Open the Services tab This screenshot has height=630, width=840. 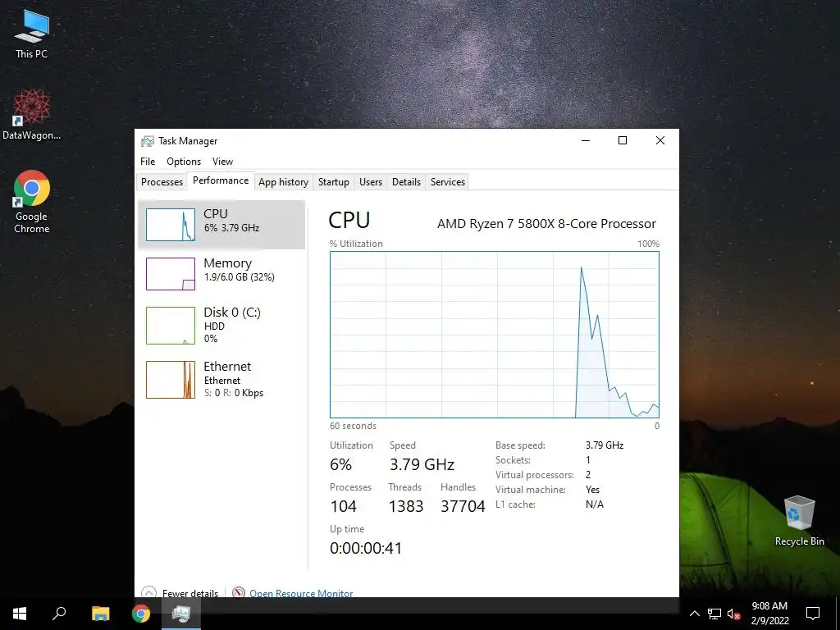click(448, 182)
